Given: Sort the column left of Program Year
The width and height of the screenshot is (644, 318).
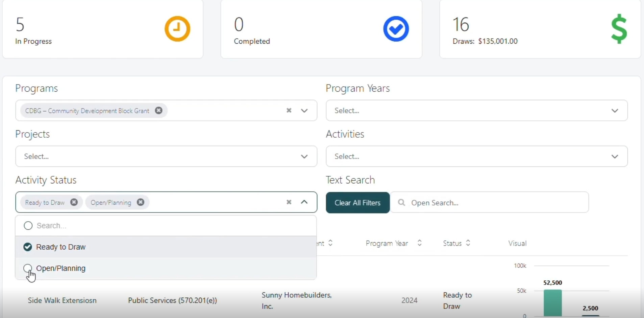Looking at the screenshot, I should (330, 243).
